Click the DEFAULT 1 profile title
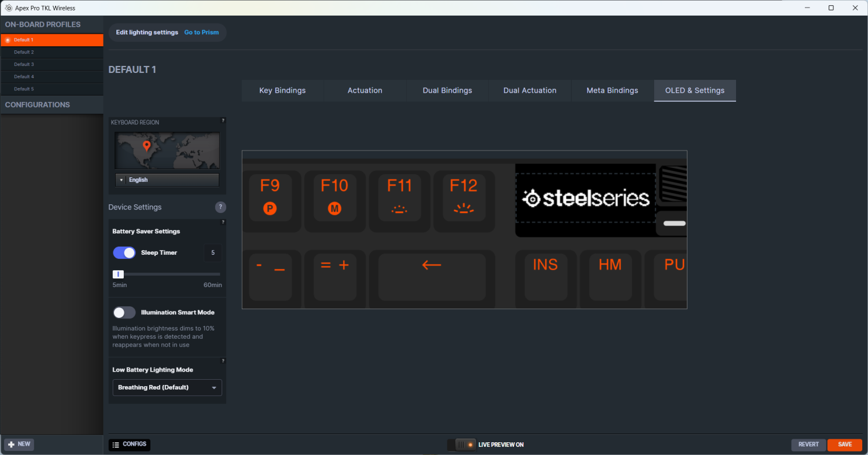 (133, 69)
